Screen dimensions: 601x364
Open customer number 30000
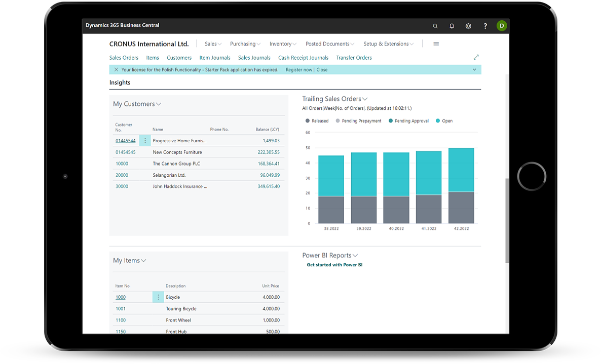pos(122,186)
